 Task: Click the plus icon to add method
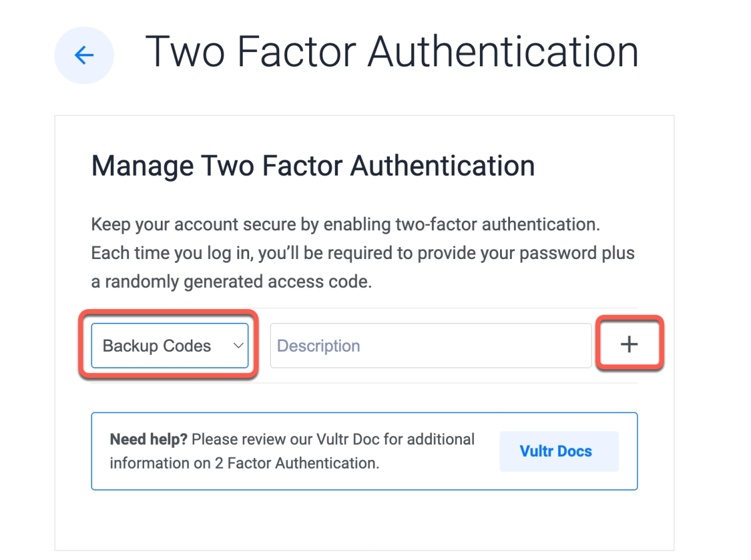click(x=629, y=344)
